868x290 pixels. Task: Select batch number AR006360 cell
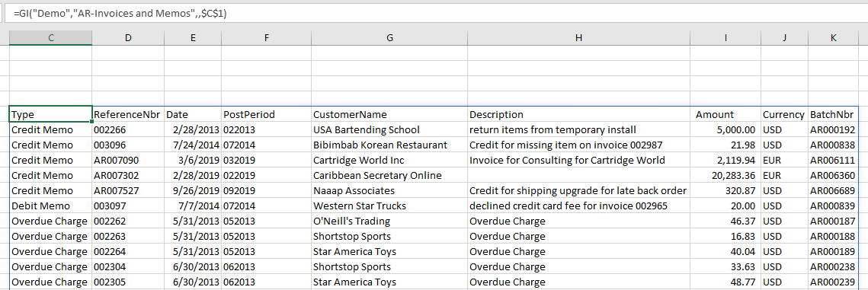coord(833,176)
